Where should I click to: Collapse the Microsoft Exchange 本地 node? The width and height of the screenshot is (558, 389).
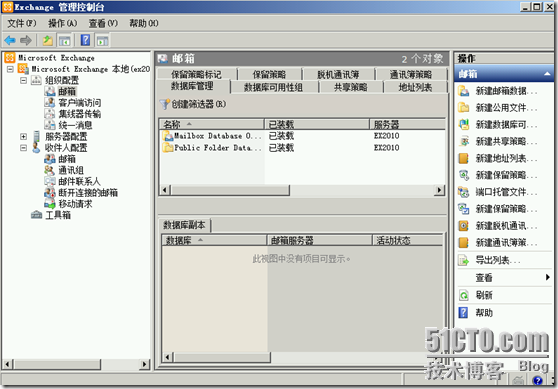click(x=10, y=69)
